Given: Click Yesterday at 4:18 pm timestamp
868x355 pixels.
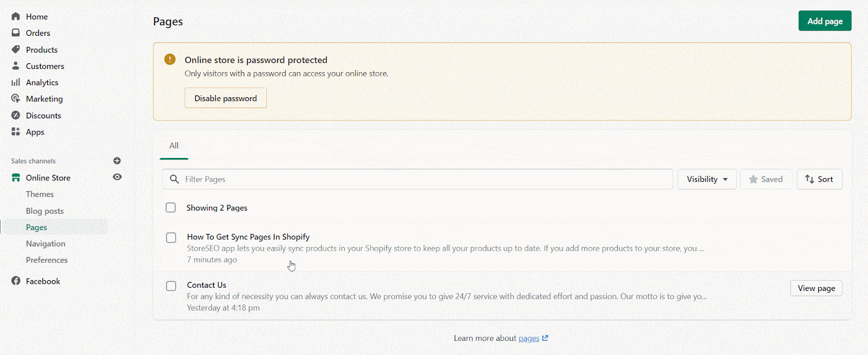Looking at the screenshot, I should point(224,308).
